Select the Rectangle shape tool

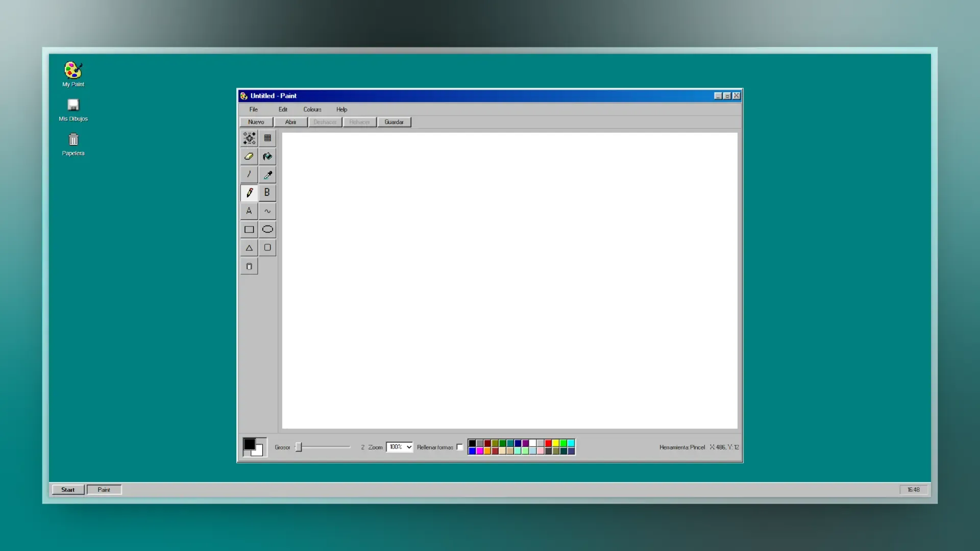(249, 229)
